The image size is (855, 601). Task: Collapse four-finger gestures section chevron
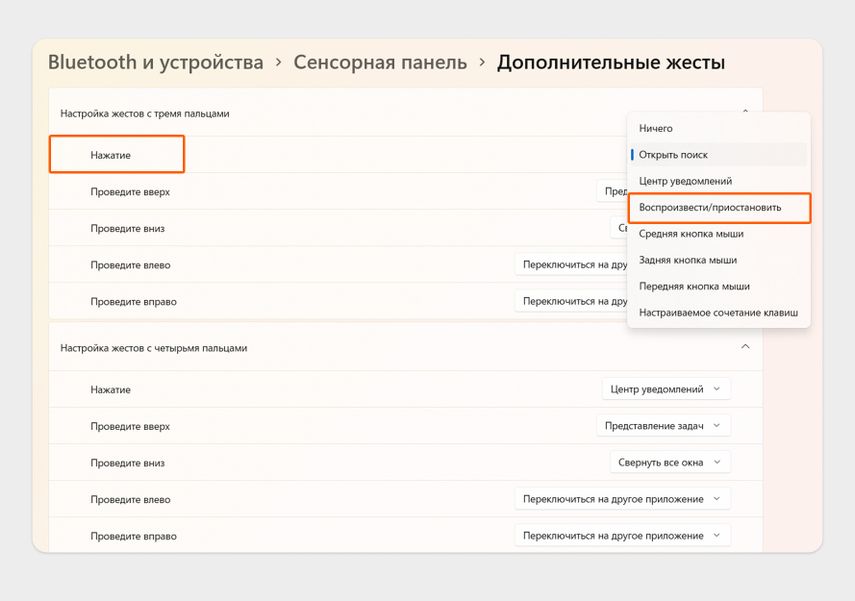pyautogui.click(x=745, y=347)
